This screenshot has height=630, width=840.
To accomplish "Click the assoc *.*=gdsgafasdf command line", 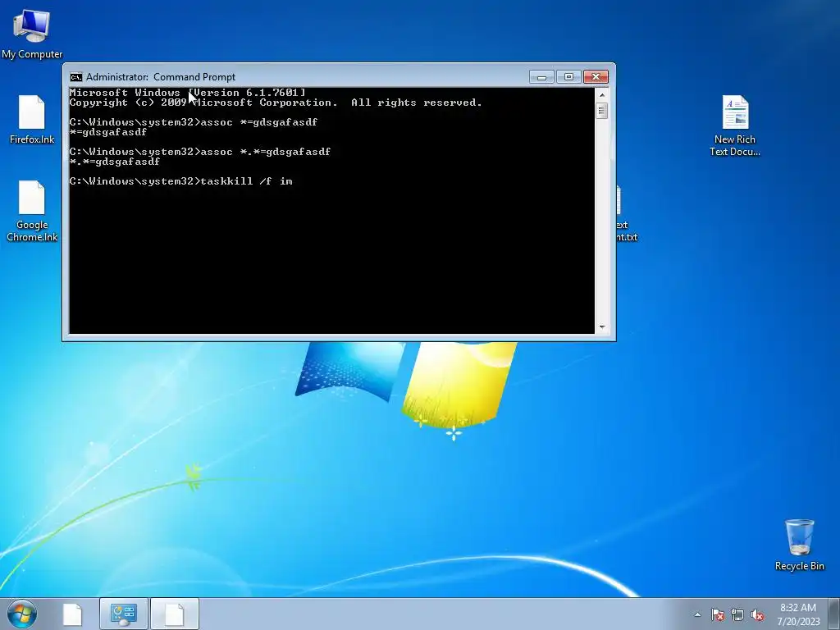I will click(x=200, y=152).
